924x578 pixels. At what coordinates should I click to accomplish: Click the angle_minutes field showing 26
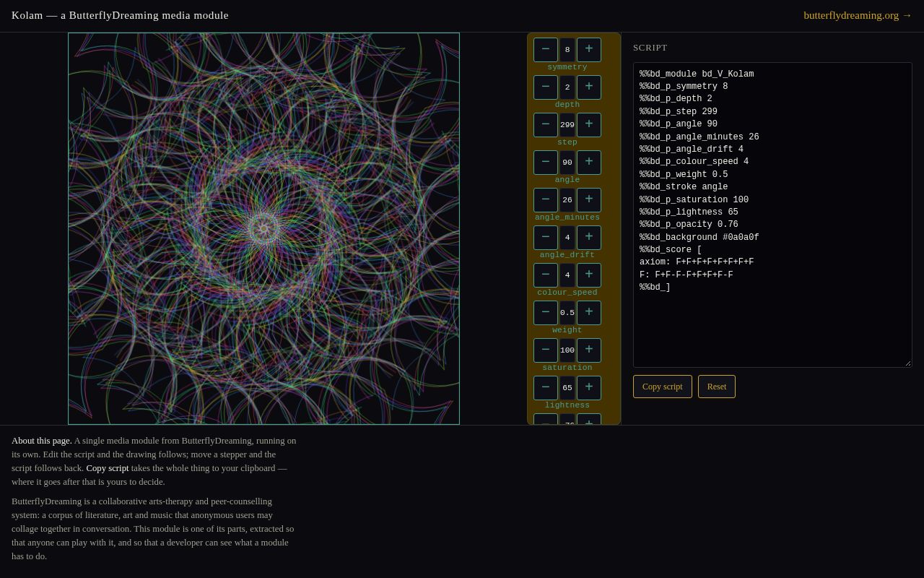(567, 200)
